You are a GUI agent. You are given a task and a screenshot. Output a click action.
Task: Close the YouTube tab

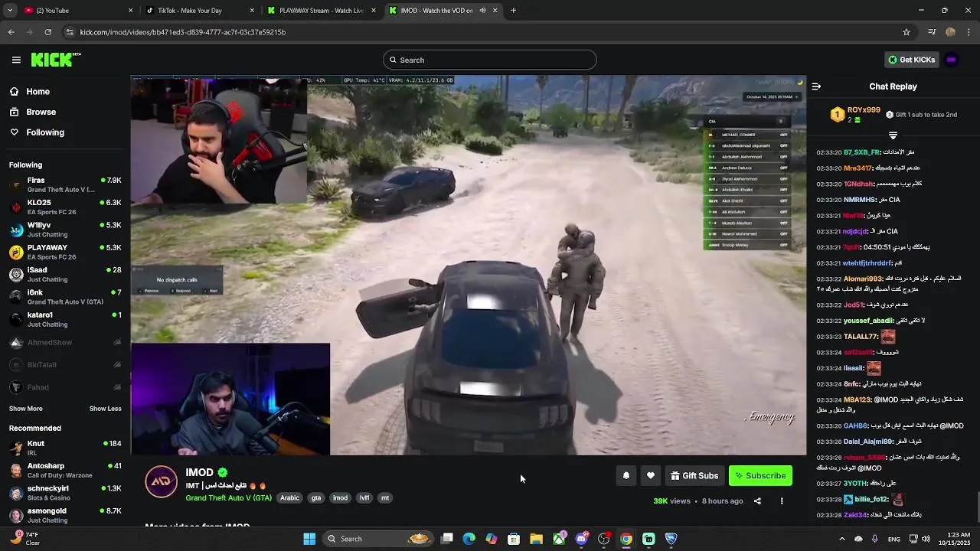tap(130, 10)
